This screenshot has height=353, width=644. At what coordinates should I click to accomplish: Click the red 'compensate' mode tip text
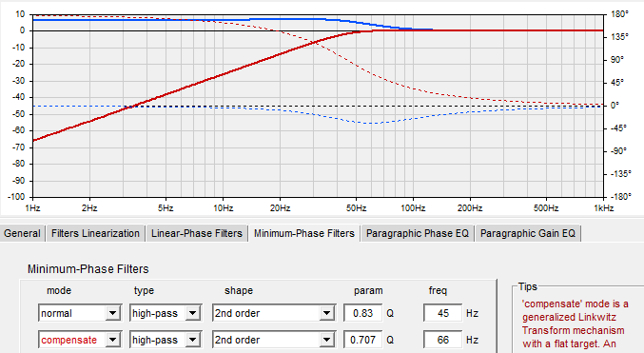(575, 324)
